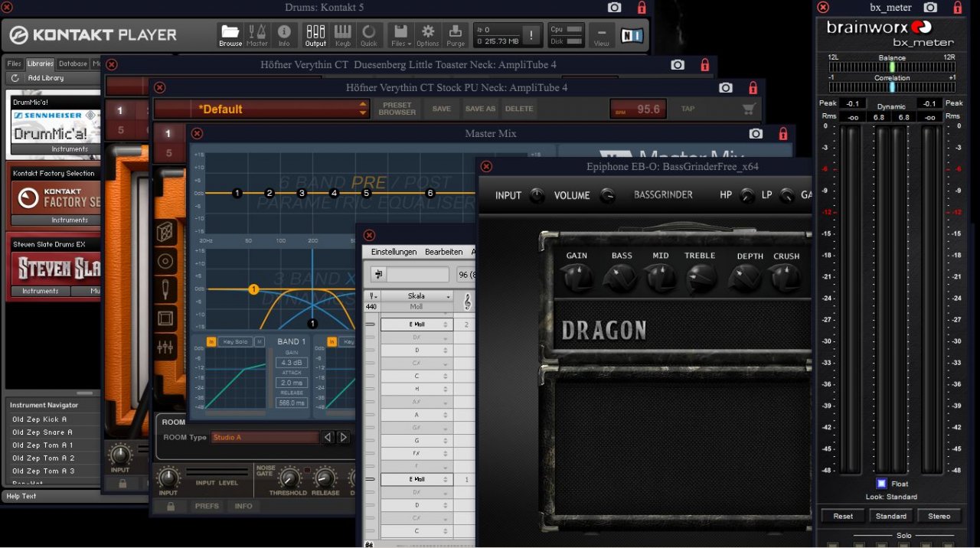
Task: Click the Info icon in Kontakt toolbar
Action: (284, 34)
